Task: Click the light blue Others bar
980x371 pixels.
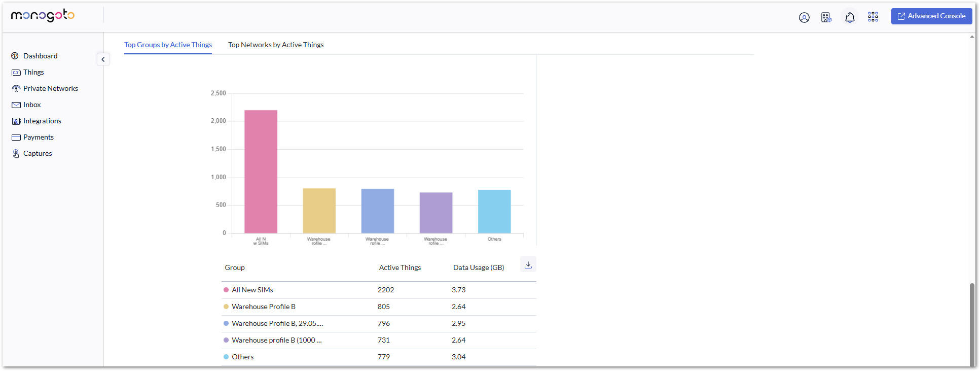Action: coord(494,212)
